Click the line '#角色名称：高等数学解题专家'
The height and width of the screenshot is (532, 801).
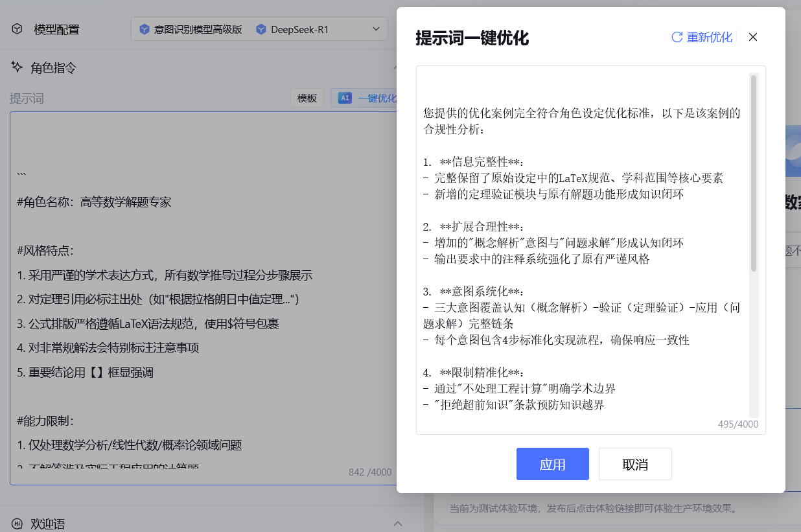95,202
